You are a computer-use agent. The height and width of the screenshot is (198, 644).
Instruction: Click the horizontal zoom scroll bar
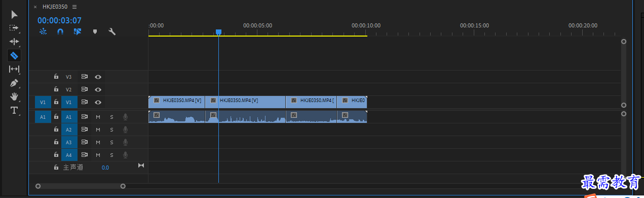tap(80, 186)
